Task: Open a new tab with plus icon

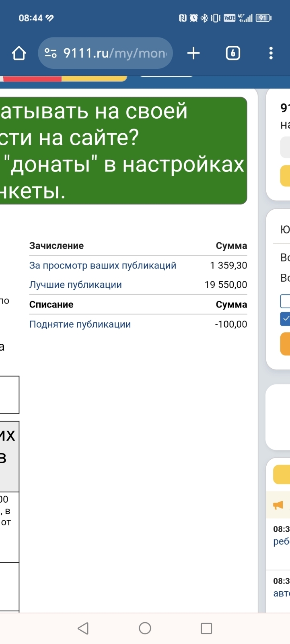Action: [x=193, y=53]
